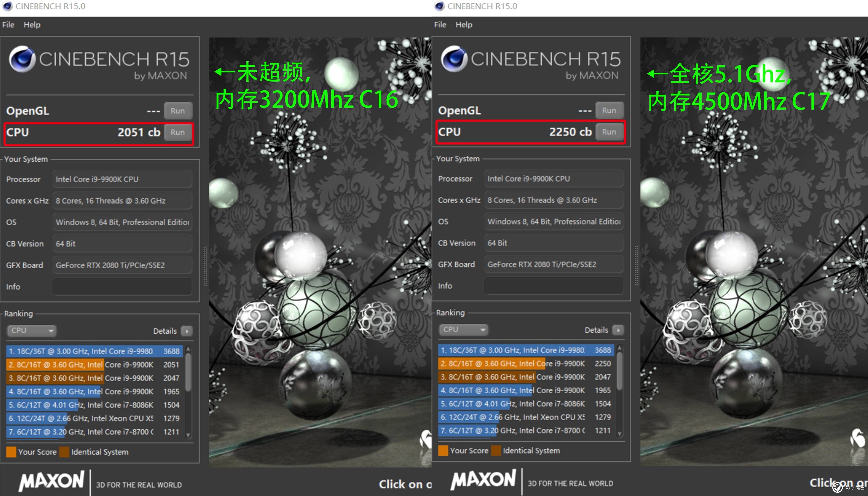The width and height of the screenshot is (868, 496).
Task: Click title bar app icon of left window
Action: point(7,6)
